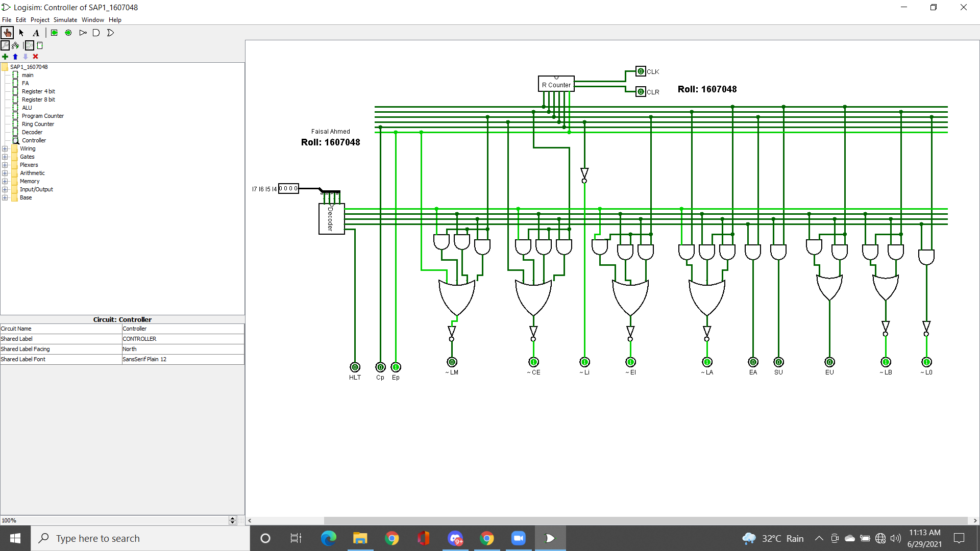
Task: Select the Edit arrow tool
Action: point(21,33)
